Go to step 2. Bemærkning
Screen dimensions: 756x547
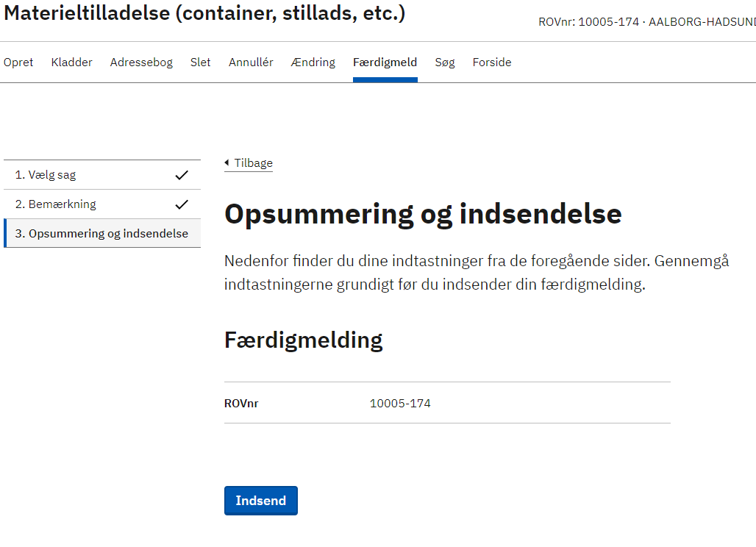point(56,204)
